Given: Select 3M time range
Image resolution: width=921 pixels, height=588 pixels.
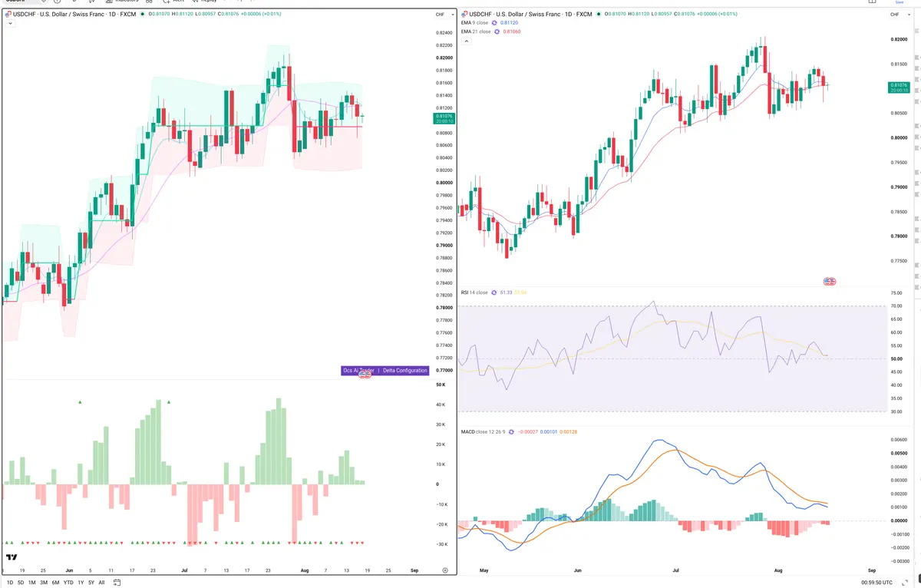Looking at the screenshot, I should pyautogui.click(x=44, y=583).
